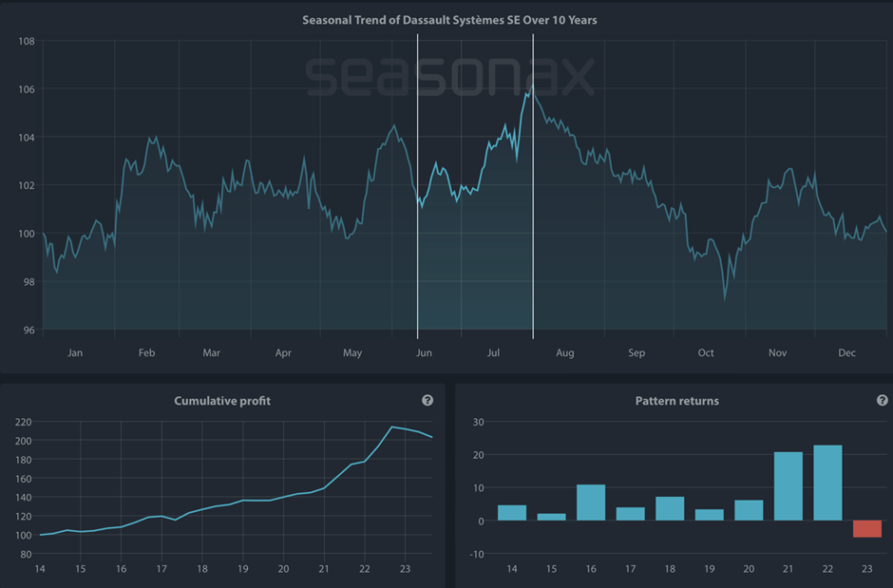Click year label '23' under the Cumulative profit chart
The height and width of the screenshot is (588, 893).
pos(405,569)
